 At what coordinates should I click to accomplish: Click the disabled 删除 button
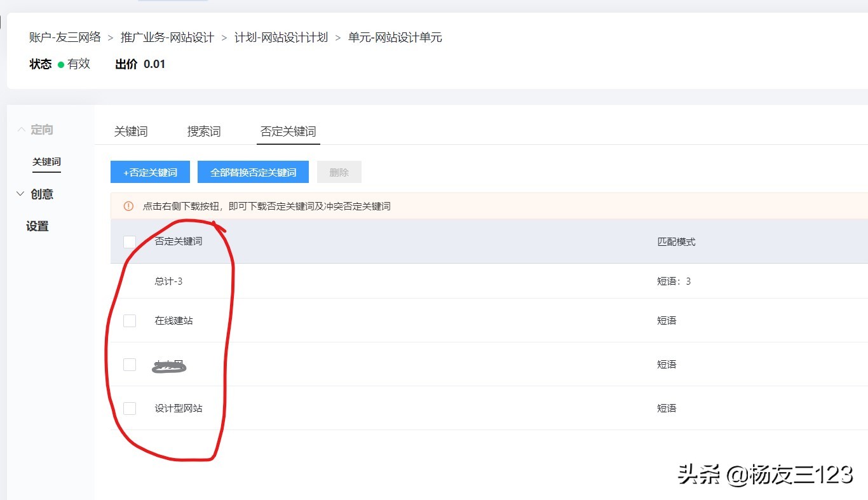(339, 172)
